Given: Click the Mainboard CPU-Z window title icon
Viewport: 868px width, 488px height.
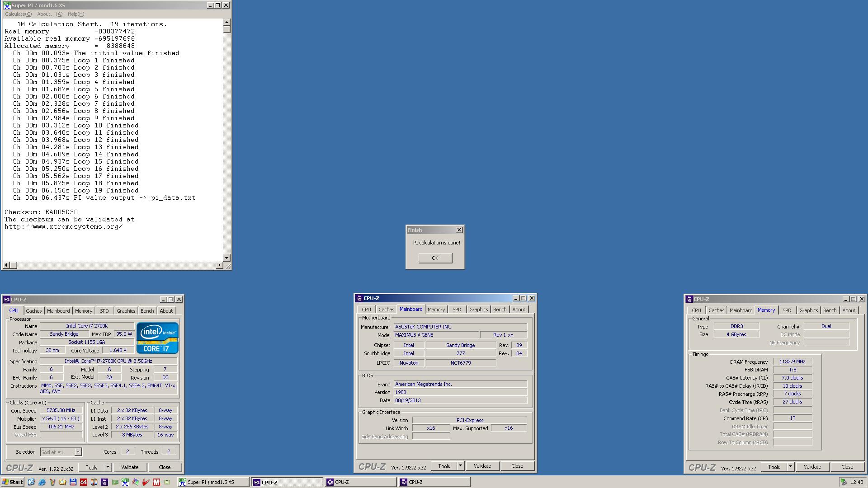Looking at the screenshot, I should click(x=359, y=298).
